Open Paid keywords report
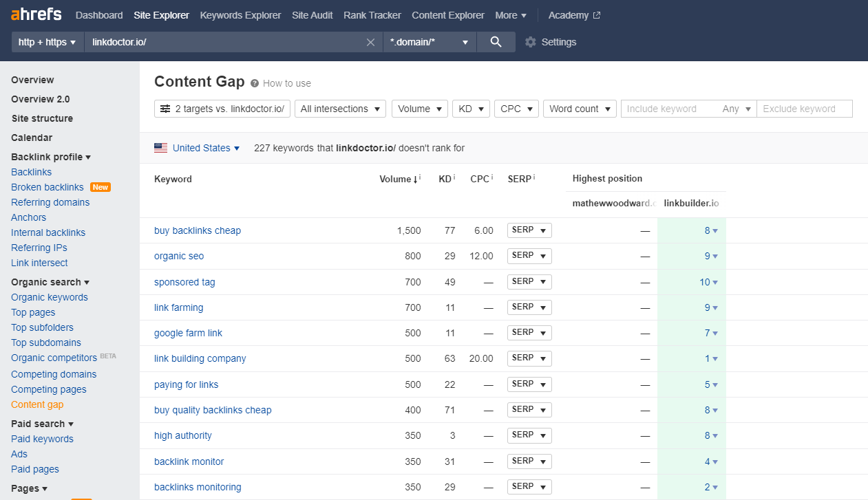The height and width of the screenshot is (500, 868). coord(42,439)
